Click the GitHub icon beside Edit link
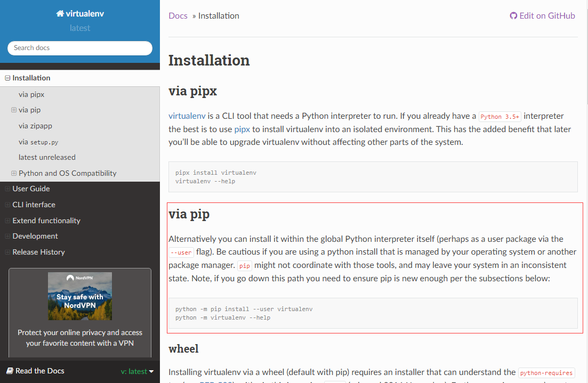Screen dimensions: 588x383 click(x=513, y=16)
